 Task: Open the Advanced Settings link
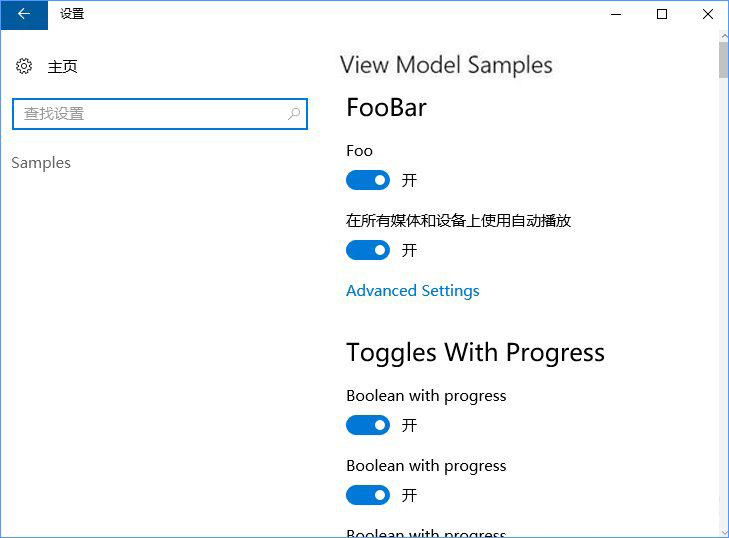(x=412, y=291)
